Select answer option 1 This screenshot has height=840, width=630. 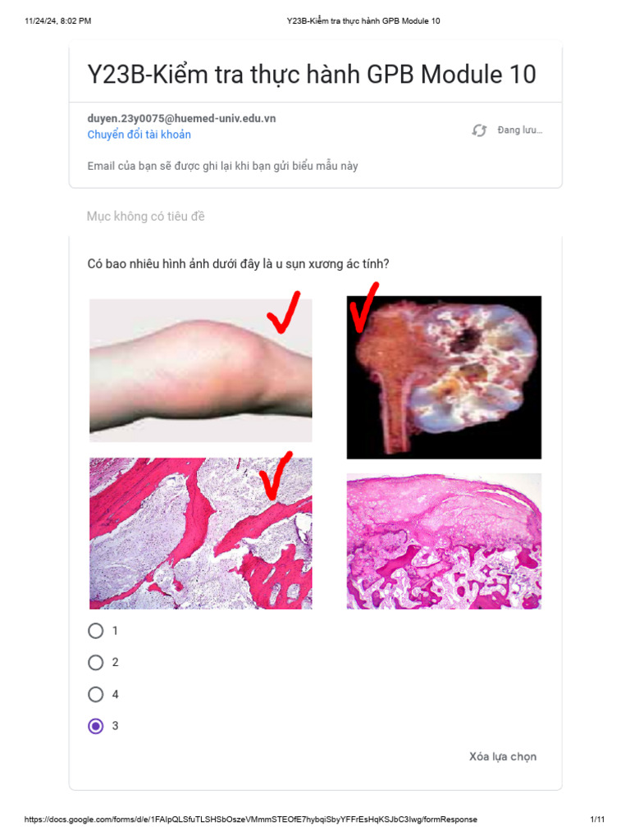[96, 631]
